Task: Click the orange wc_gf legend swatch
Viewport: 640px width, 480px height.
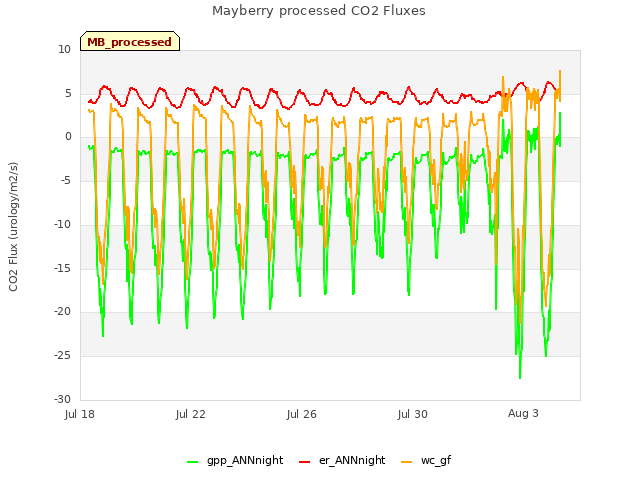Action: [x=407, y=462]
